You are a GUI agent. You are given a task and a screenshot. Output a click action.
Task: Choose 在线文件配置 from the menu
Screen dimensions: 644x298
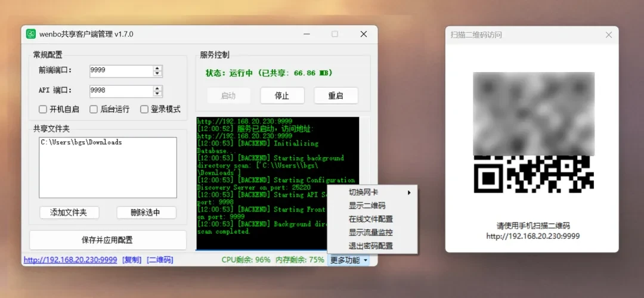(373, 219)
